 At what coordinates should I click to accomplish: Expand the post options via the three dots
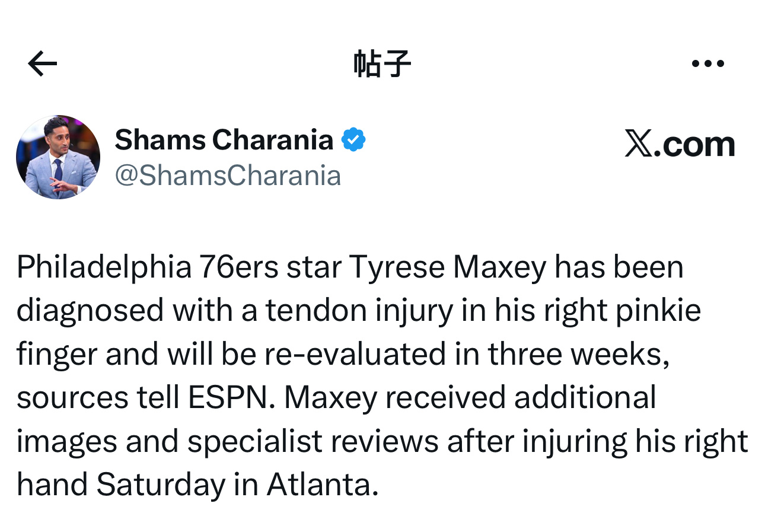708,63
